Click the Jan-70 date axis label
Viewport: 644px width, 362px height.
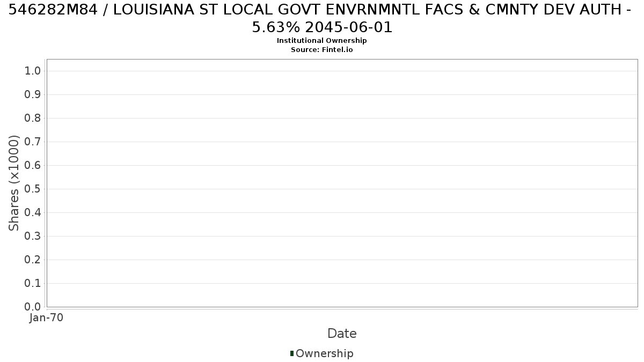47,318
